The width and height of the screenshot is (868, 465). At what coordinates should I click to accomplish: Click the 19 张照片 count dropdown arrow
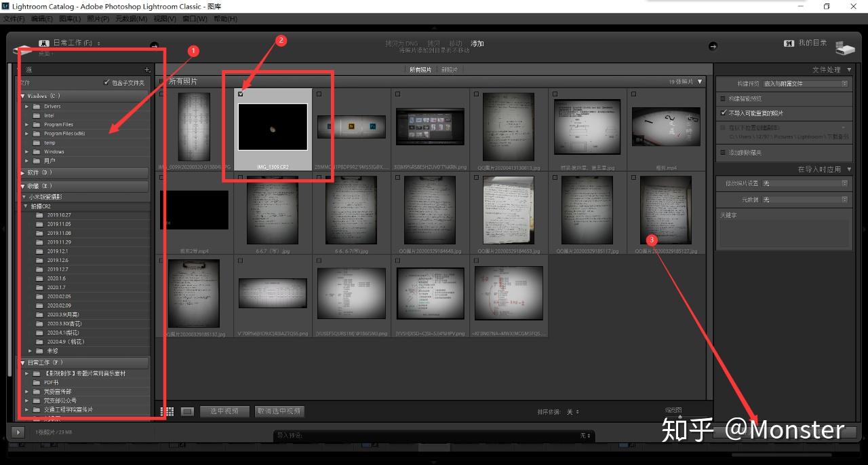point(701,81)
